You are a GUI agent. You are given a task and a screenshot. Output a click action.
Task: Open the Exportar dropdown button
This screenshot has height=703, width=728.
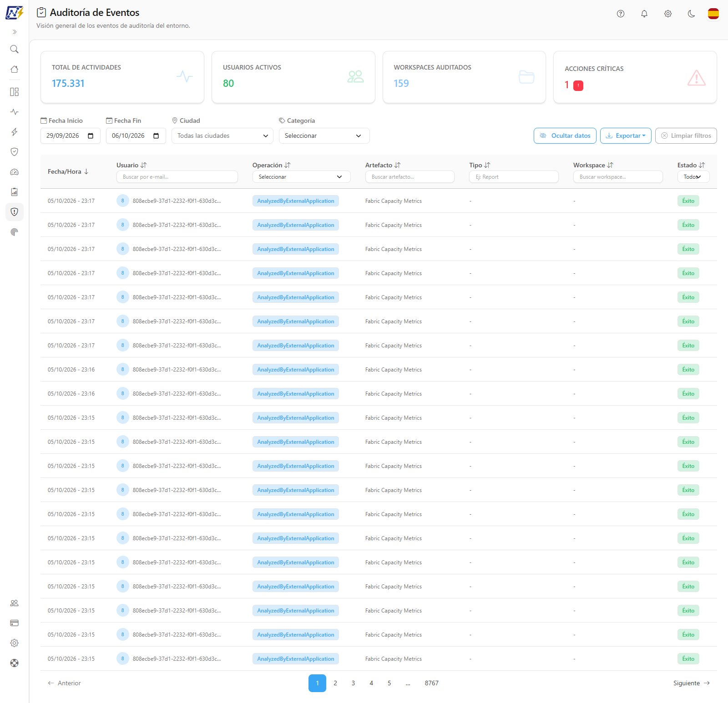point(626,136)
